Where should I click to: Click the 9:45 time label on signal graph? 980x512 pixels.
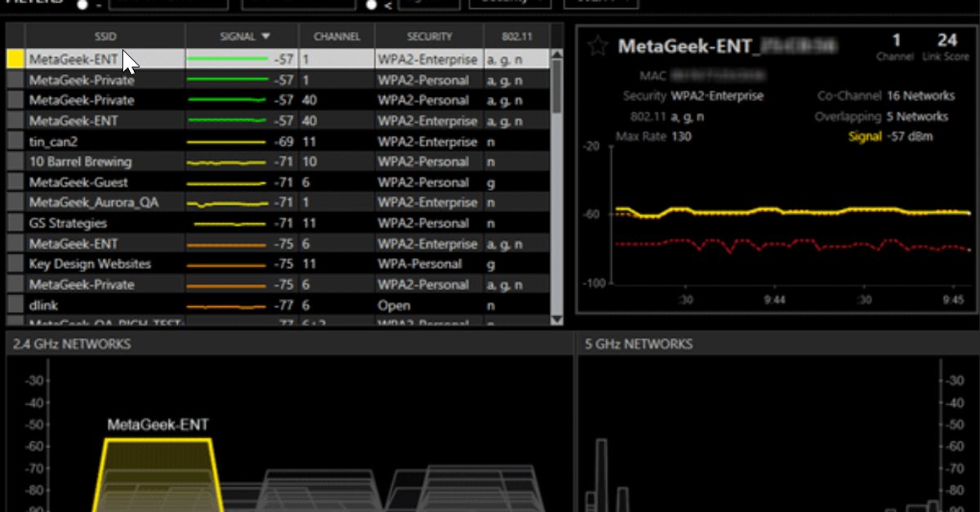pos(952,300)
